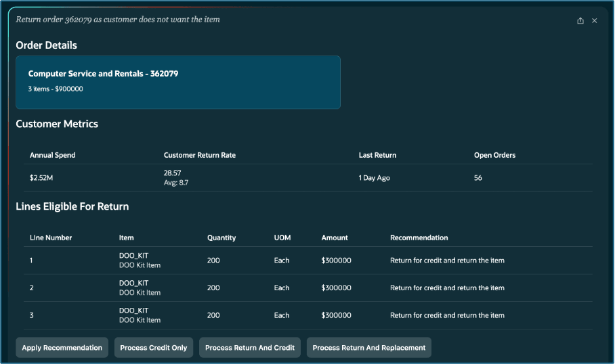
Task: Click the Customer Metrics heading
Action: pyautogui.click(x=57, y=124)
